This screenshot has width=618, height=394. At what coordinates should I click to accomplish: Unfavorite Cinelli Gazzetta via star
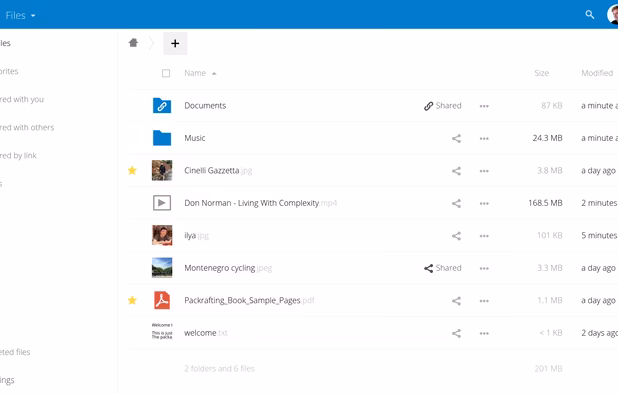(x=132, y=170)
